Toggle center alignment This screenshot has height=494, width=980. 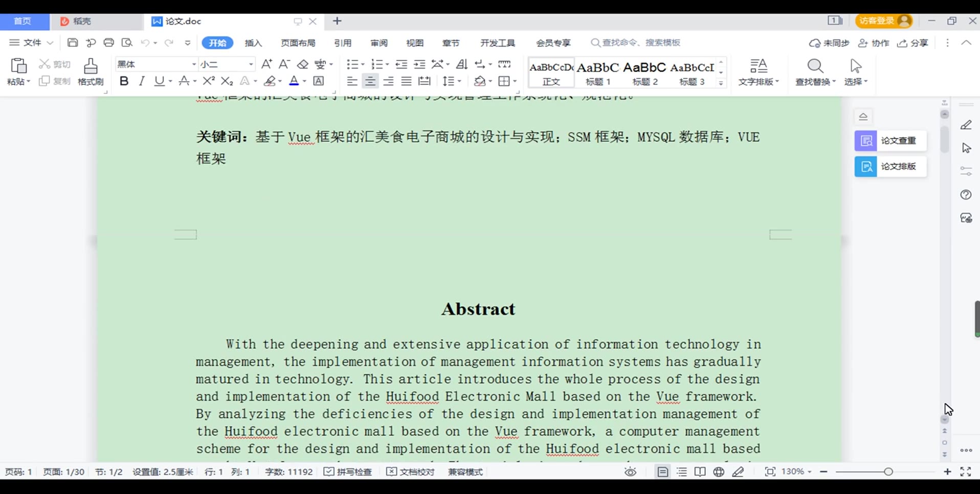point(370,81)
